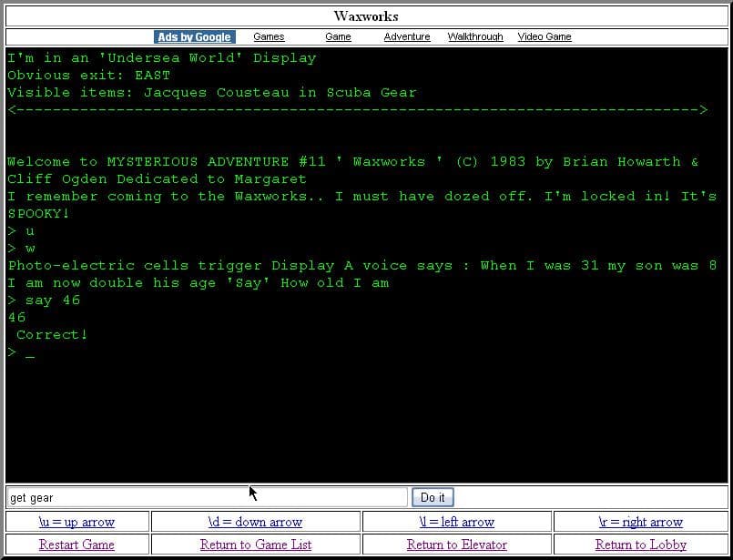
Task: Click the '\l = left arrow' link
Action: click(457, 522)
